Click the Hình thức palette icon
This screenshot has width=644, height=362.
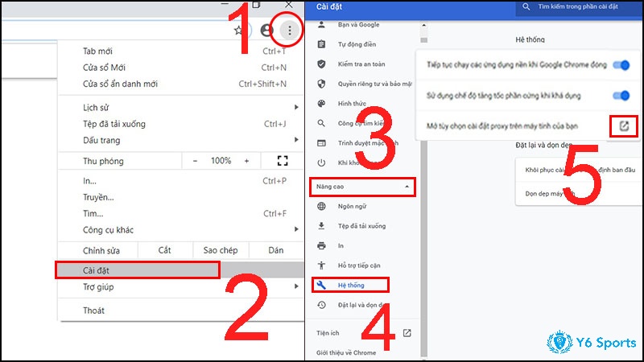[321, 104]
